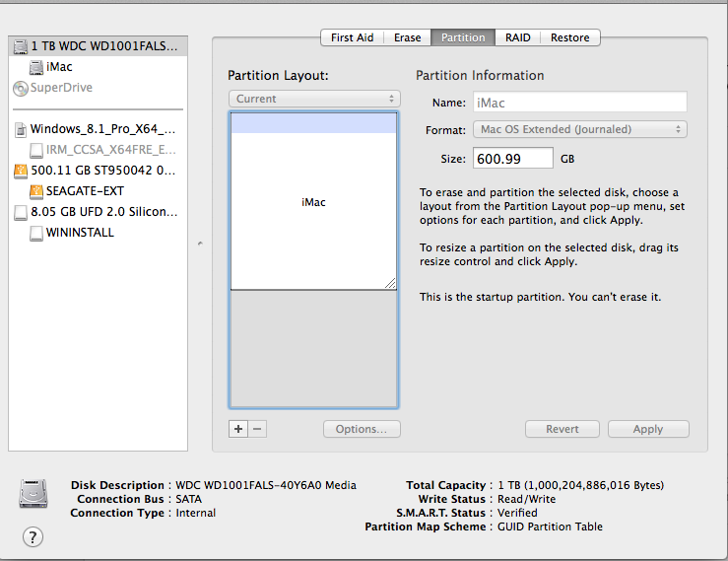Viewport: 728px width, 561px height.
Task: Click the sidebar splitter handle dot
Action: (x=200, y=244)
